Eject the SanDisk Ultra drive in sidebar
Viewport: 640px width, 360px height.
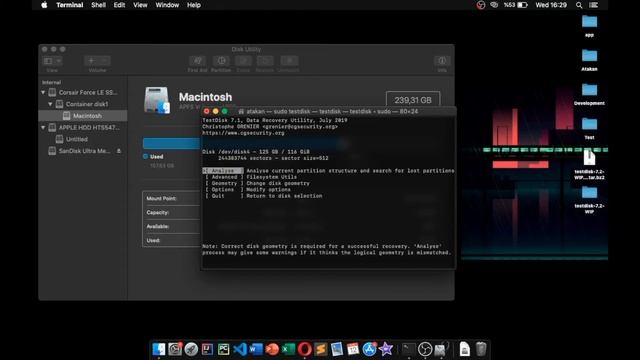click(x=119, y=151)
